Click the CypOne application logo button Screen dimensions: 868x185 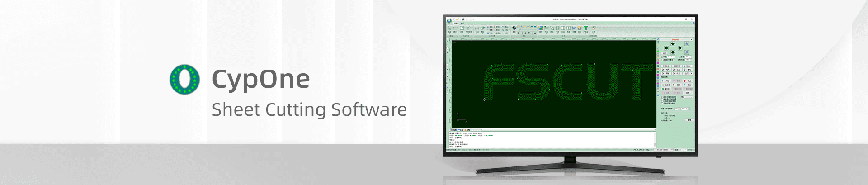449,20
